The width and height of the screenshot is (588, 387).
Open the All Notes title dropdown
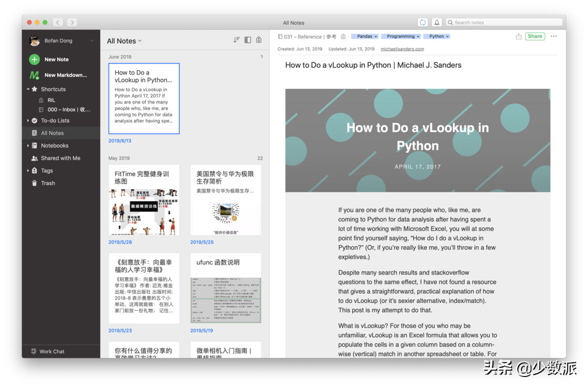coord(124,41)
